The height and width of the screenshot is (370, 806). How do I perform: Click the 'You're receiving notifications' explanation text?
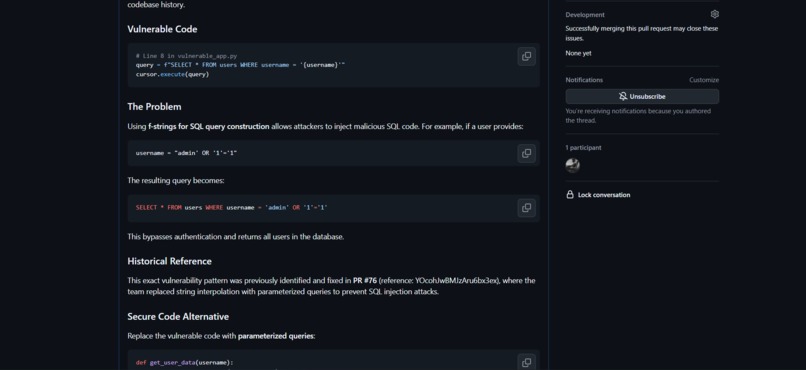[x=638, y=116]
